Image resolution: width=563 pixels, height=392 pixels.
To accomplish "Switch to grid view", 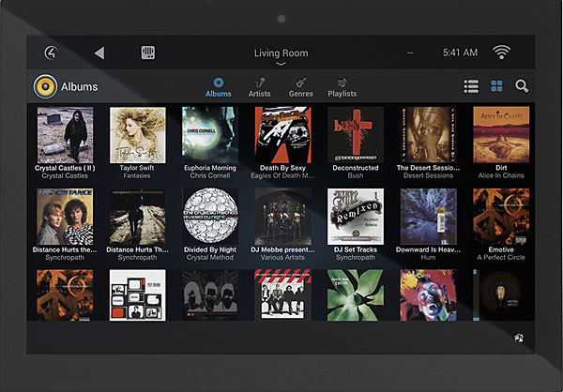I will 497,86.
